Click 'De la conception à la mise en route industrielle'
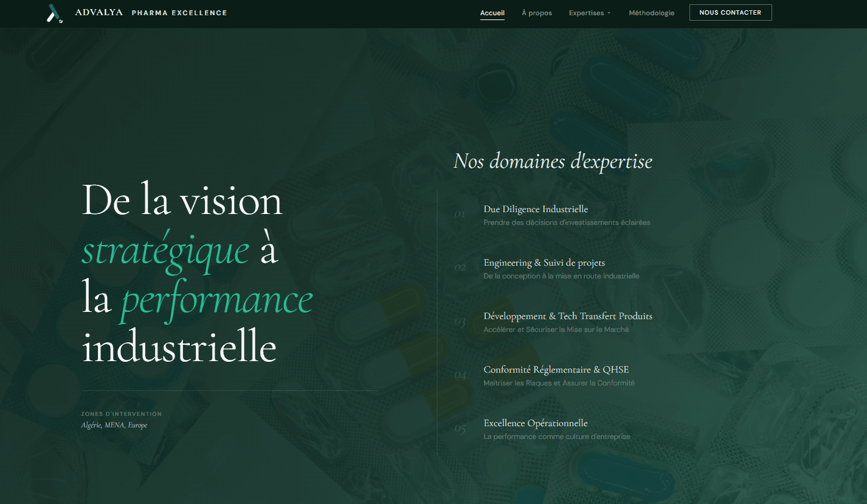The image size is (867, 504). click(561, 276)
